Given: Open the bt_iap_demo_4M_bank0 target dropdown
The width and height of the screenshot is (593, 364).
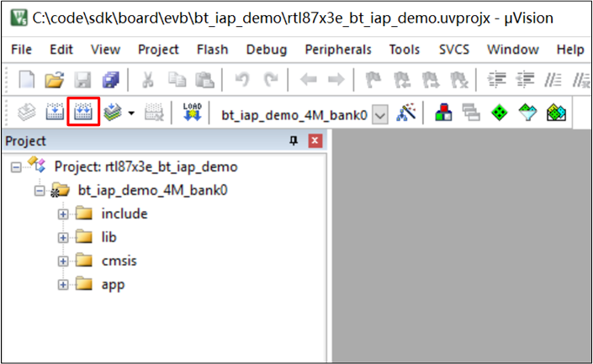Looking at the screenshot, I should click(x=379, y=114).
